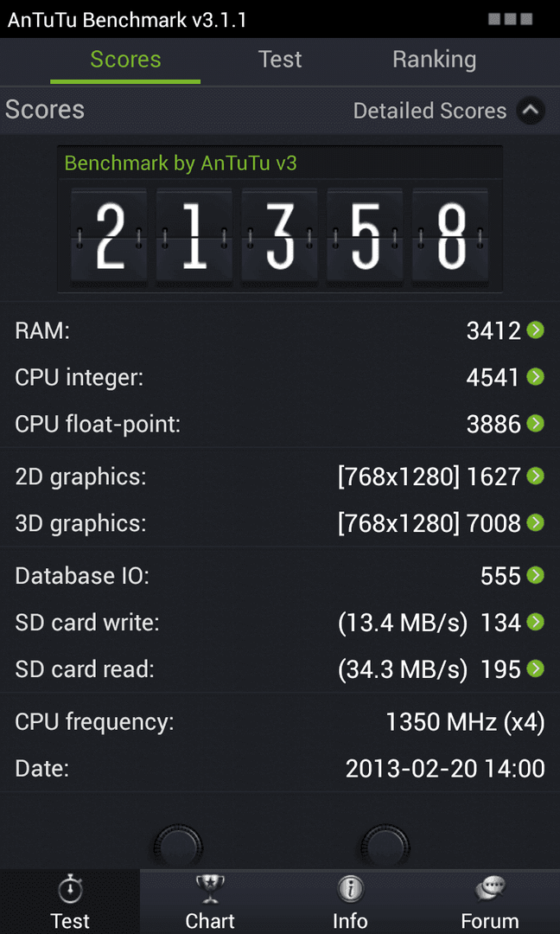
Task: Collapse Detailed Scores with chevron button
Action: tap(531, 110)
